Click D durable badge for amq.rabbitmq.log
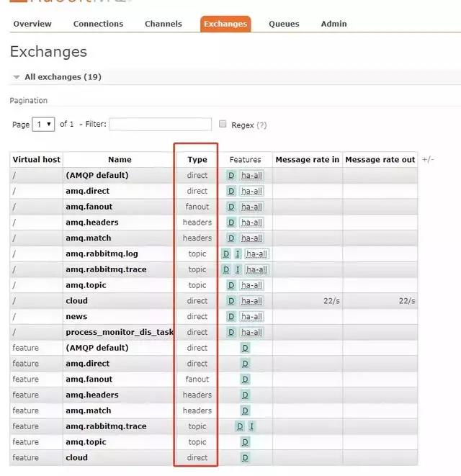461x476 pixels. [x=226, y=253]
